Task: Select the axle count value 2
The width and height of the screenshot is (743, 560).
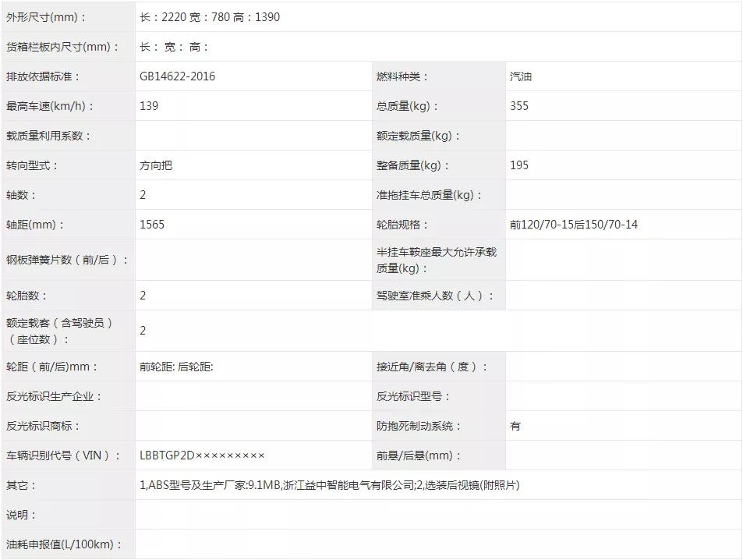Action: pos(143,195)
